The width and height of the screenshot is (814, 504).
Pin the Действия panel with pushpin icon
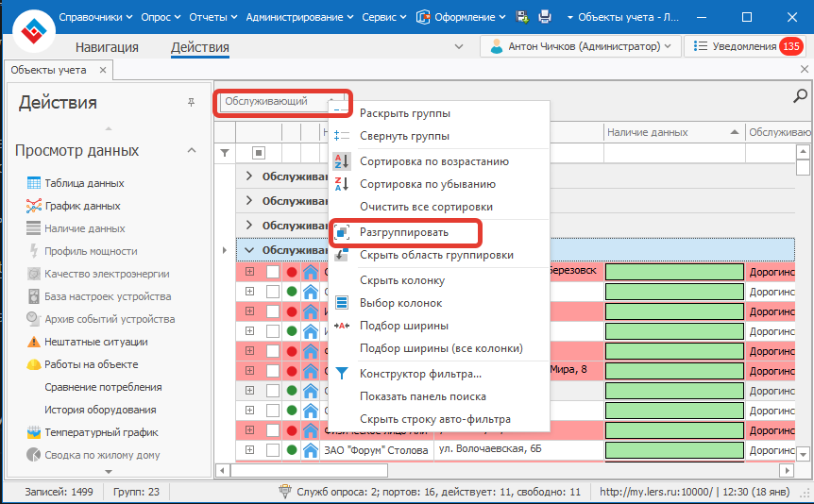pos(191,102)
